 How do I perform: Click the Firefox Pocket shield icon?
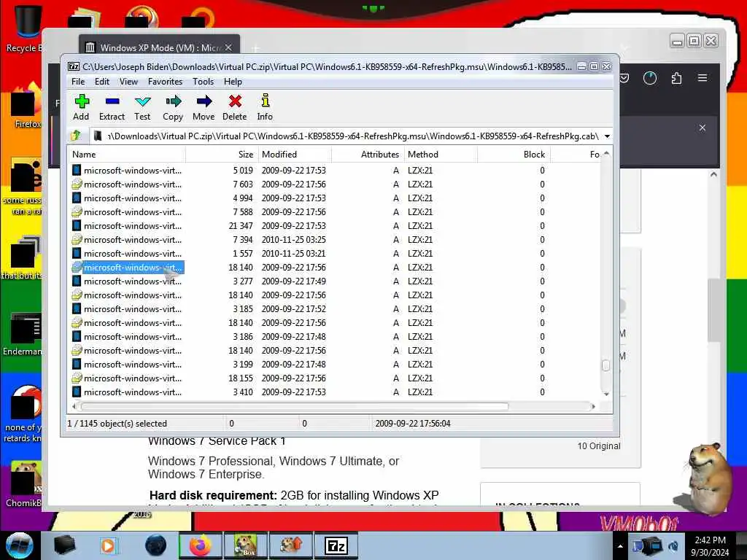pyautogui.click(x=624, y=78)
